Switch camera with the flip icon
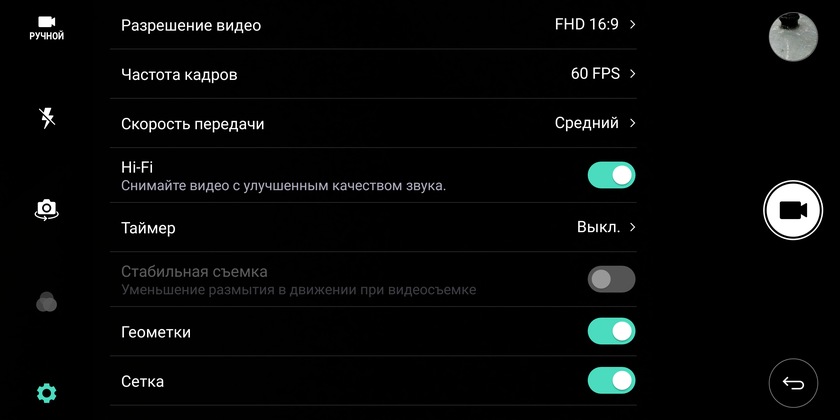 [46, 209]
